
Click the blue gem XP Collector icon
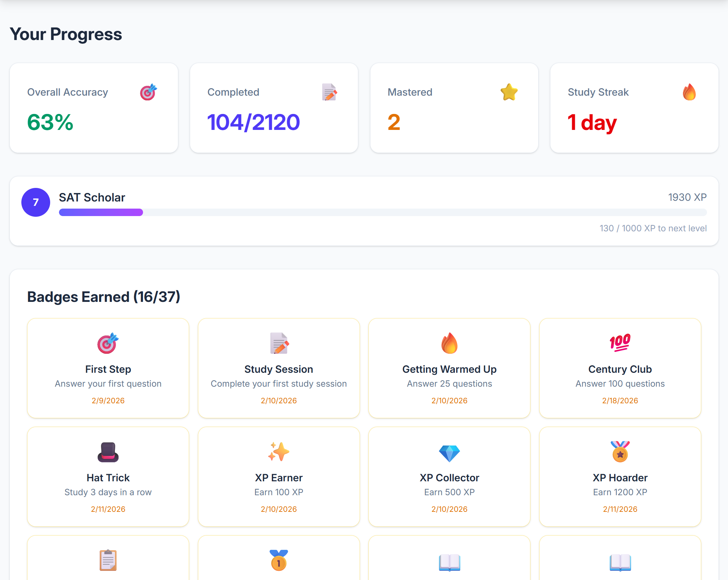(x=449, y=453)
